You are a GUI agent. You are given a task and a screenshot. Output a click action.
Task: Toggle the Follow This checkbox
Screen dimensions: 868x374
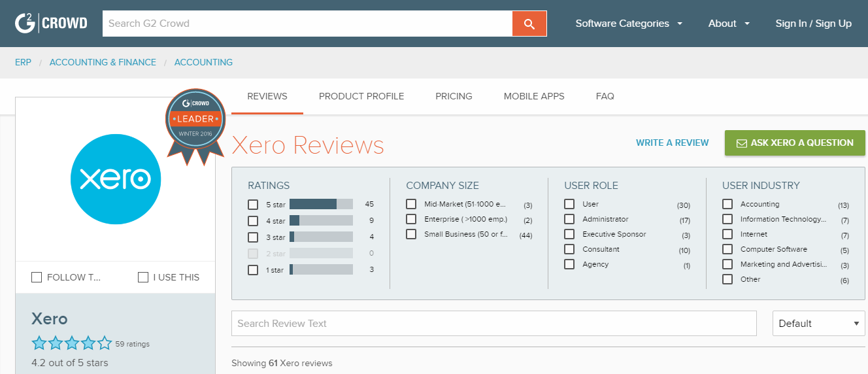click(x=37, y=277)
